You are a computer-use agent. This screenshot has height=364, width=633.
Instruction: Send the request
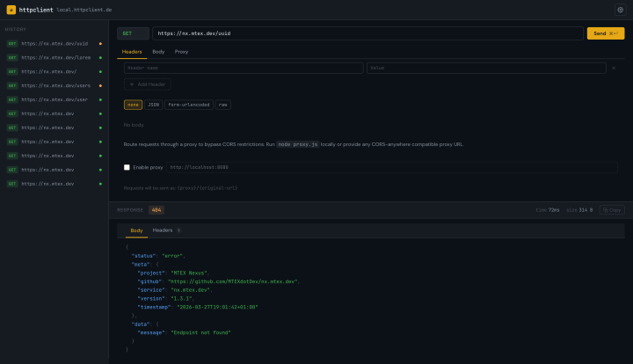(x=606, y=33)
